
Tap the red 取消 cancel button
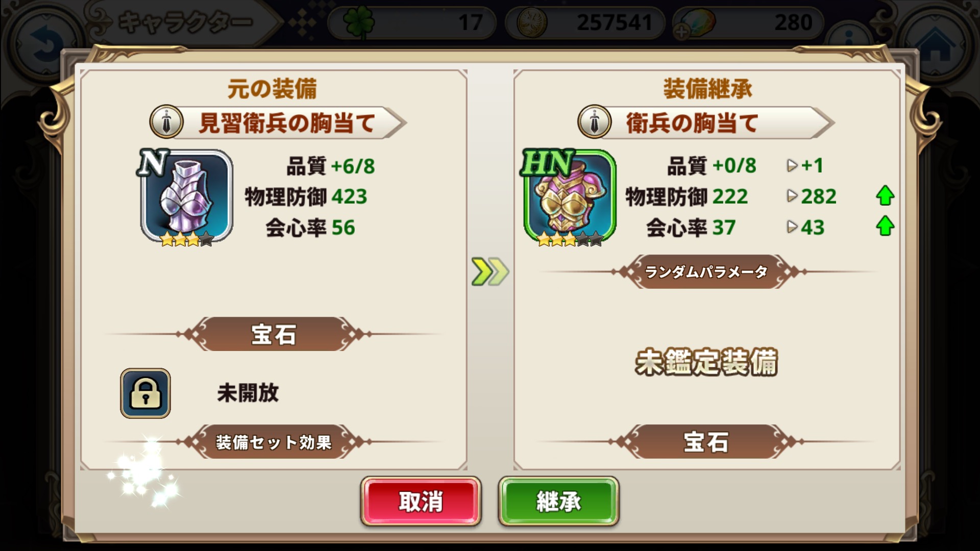421,502
